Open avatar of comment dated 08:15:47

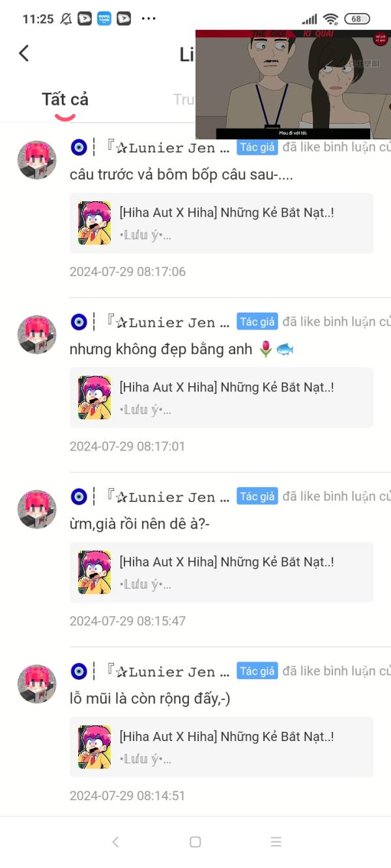click(36, 509)
